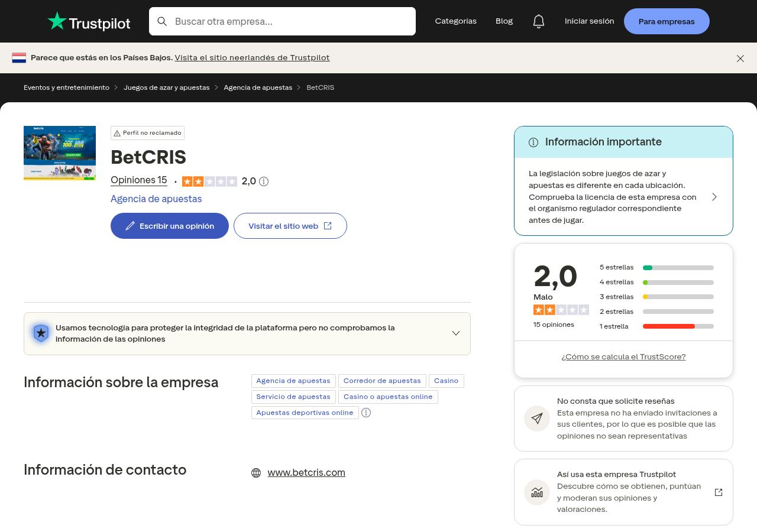The image size is (757, 532).
Task: Expand the platform integrity notice chevron
Action: pyautogui.click(x=456, y=333)
